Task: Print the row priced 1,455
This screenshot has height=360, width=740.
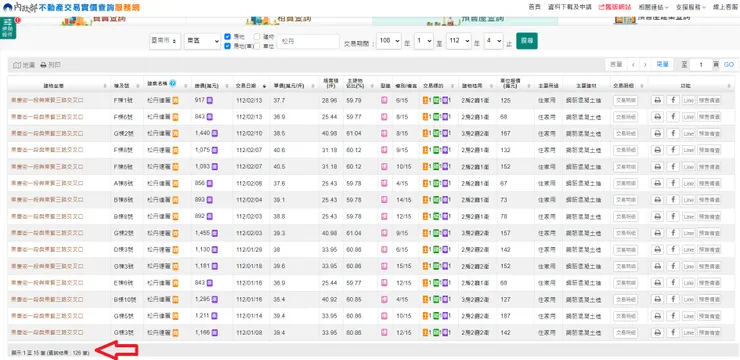Action: click(x=657, y=233)
